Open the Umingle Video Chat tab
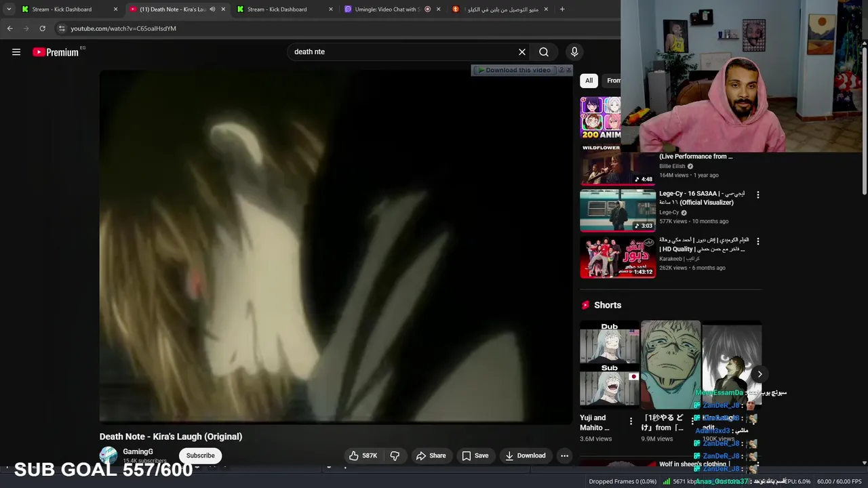 387,9
